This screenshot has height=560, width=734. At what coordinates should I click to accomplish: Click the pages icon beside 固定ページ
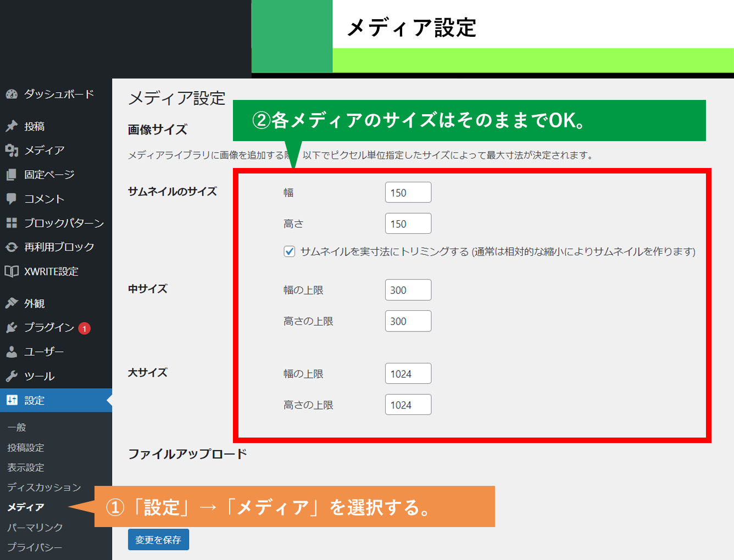pyautogui.click(x=12, y=175)
